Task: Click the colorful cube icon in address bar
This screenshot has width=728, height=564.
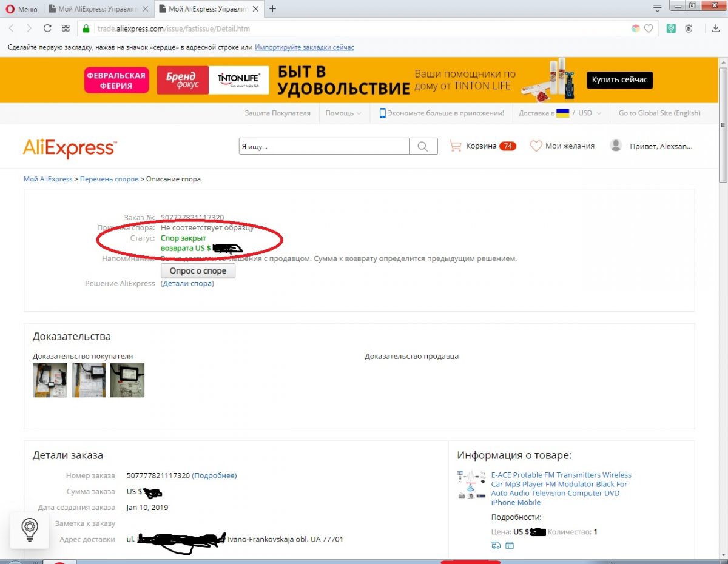Action: [x=635, y=29]
